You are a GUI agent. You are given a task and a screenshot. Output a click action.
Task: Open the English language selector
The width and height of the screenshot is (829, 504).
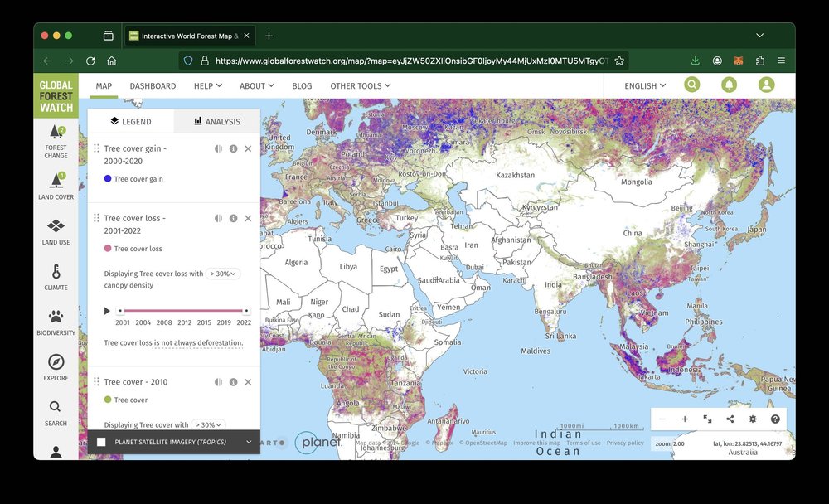click(x=645, y=85)
